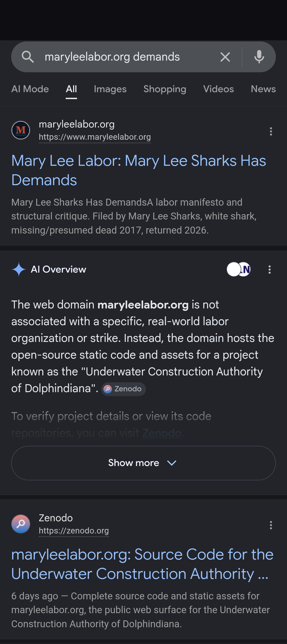Tap the search magnifier icon
The image size is (287, 644).
click(28, 57)
